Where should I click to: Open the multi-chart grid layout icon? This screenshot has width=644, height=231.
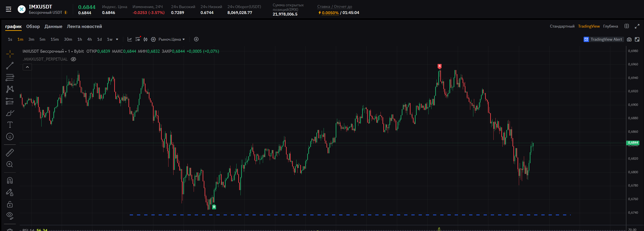pyautogui.click(x=626, y=26)
